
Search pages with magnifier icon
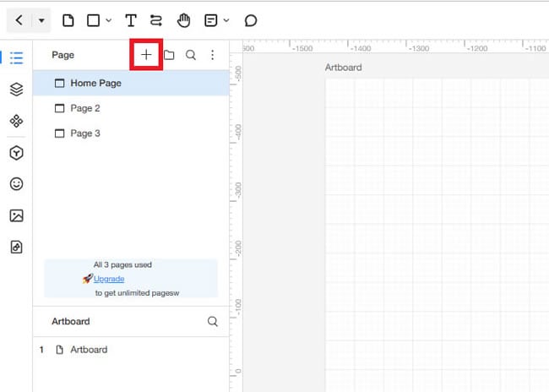191,55
